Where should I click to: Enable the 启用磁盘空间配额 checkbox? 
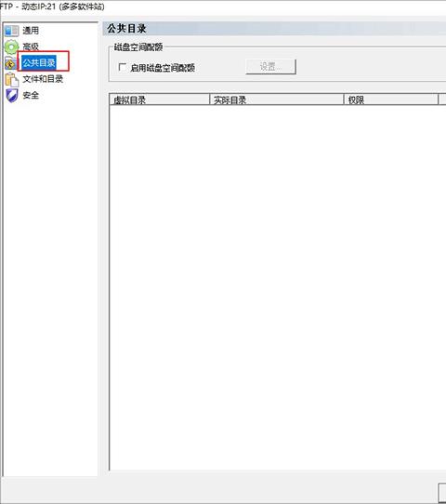coord(123,67)
